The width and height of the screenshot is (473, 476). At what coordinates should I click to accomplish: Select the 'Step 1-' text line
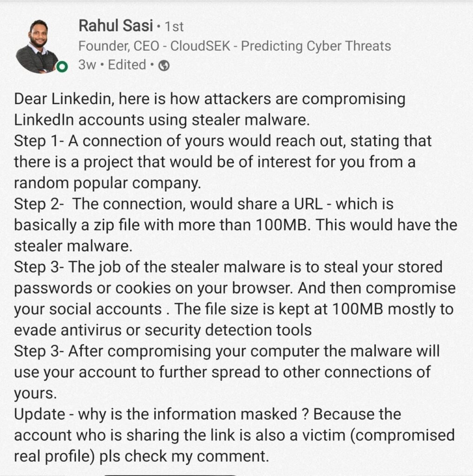223,141
